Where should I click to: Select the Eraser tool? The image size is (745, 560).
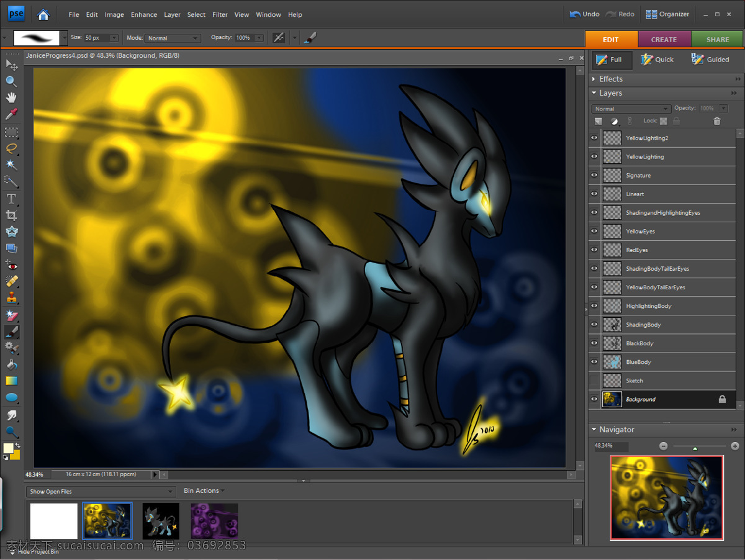click(11, 315)
